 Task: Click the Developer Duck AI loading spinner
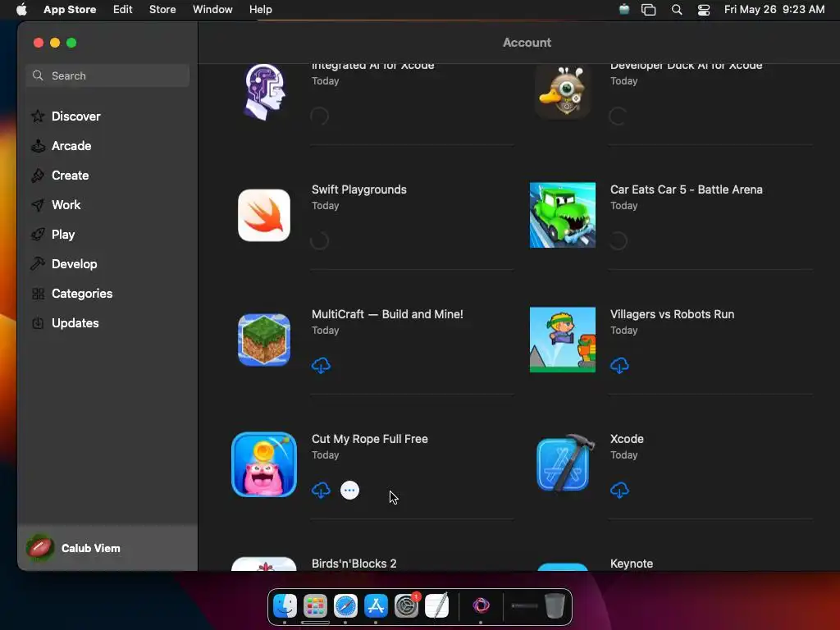tap(619, 116)
